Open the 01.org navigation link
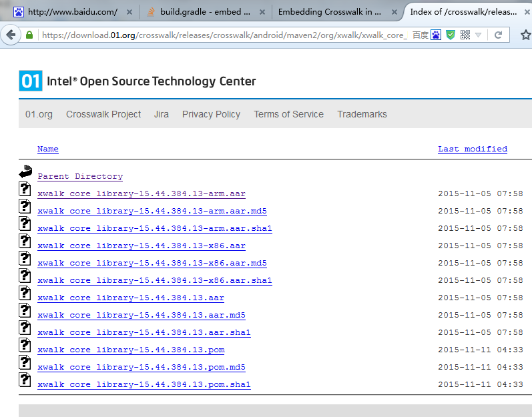Image resolution: width=532 pixels, height=417 pixels. pos(39,114)
